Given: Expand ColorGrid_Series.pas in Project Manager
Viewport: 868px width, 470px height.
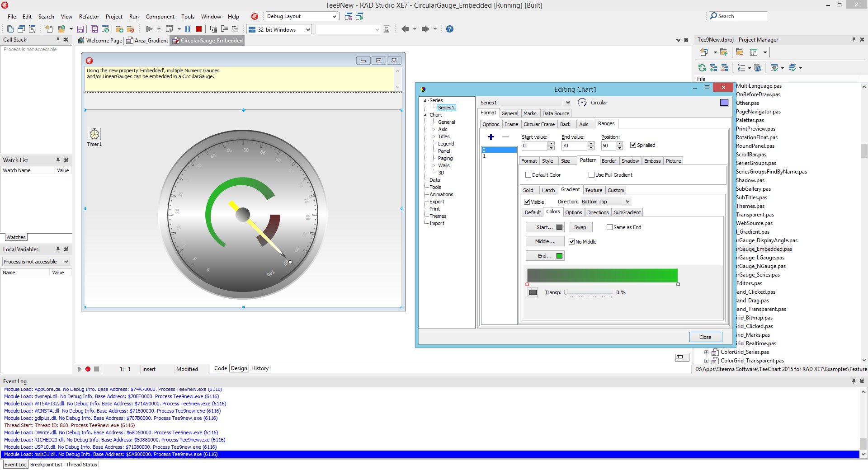Looking at the screenshot, I should coord(706,352).
